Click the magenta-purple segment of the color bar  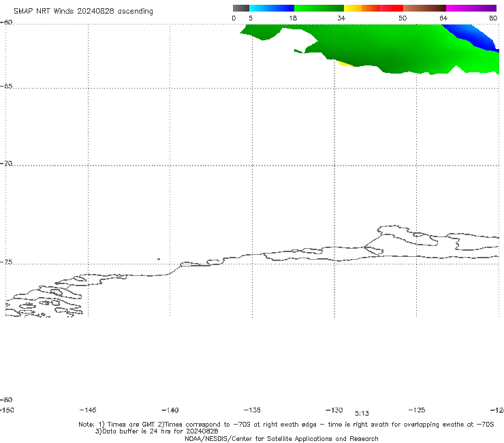coord(471,8)
